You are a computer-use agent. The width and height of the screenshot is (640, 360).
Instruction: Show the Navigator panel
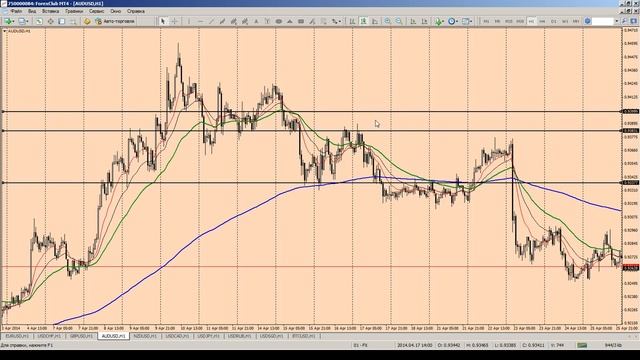tap(62, 21)
